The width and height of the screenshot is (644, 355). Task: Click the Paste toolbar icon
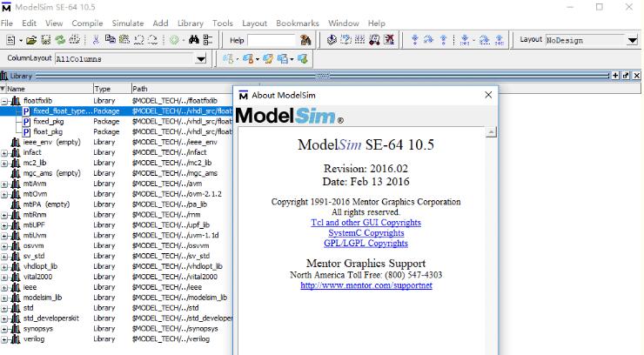(124, 40)
